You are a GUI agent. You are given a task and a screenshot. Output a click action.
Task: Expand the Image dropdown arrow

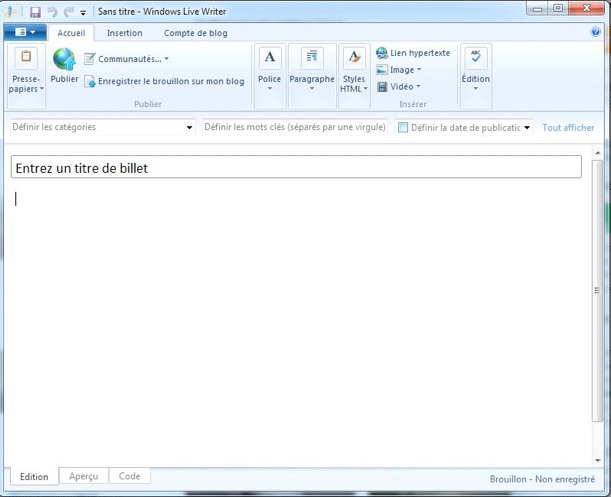(419, 70)
